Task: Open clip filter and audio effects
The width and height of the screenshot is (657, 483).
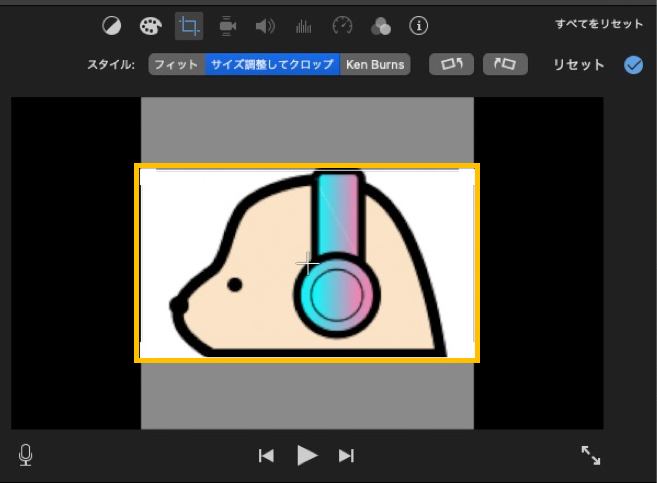Action: click(381, 26)
